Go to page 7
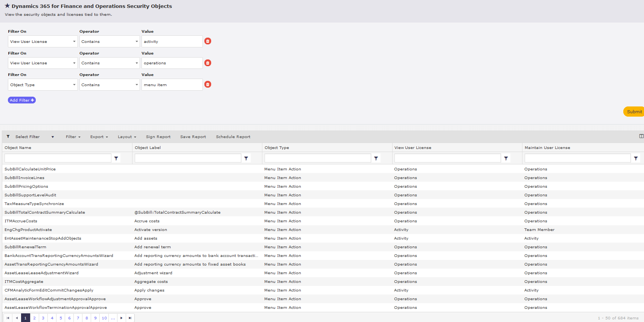The width and height of the screenshot is (644, 322). [78, 318]
